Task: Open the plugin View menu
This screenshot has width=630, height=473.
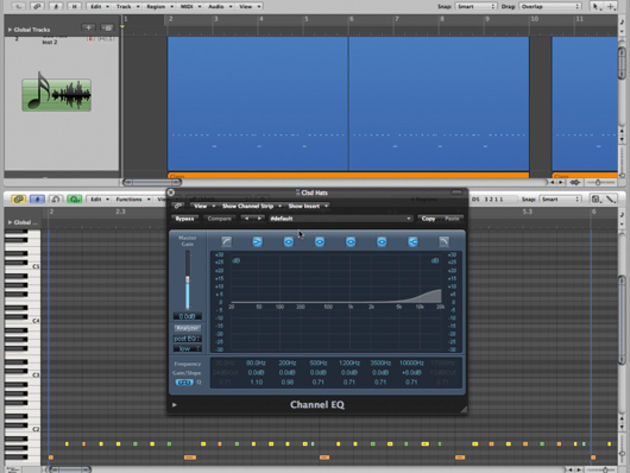Action: pyautogui.click(x=204, y=206)
